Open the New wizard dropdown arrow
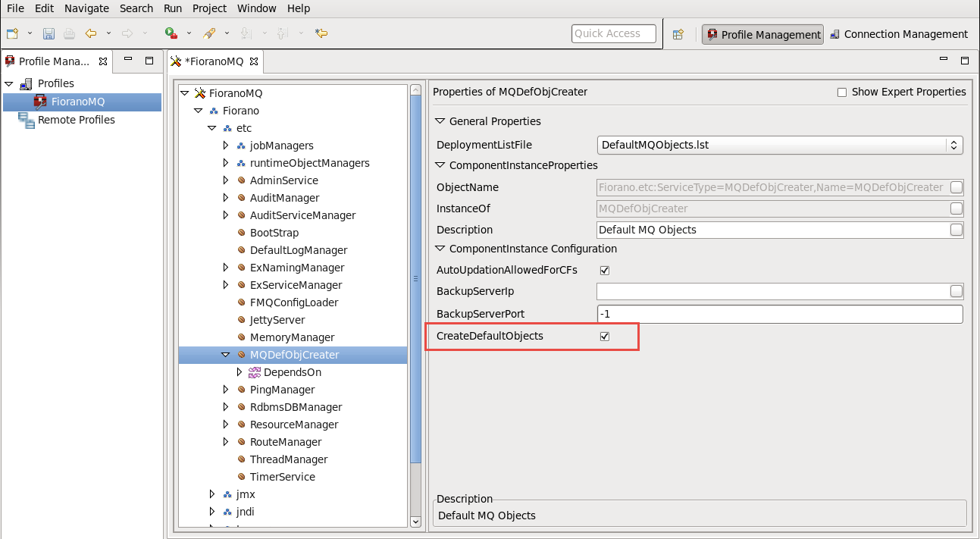 tap(30, 33)
